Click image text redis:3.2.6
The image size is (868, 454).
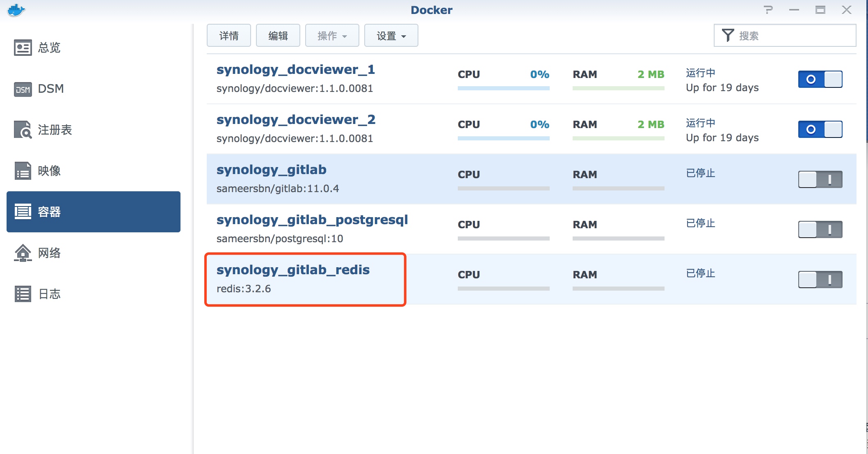click(244, 289)
